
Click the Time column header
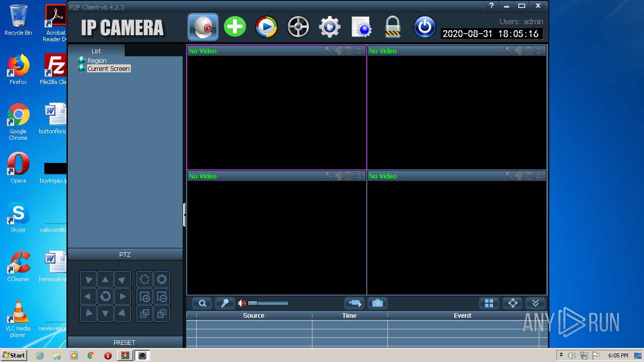[349, 316]
